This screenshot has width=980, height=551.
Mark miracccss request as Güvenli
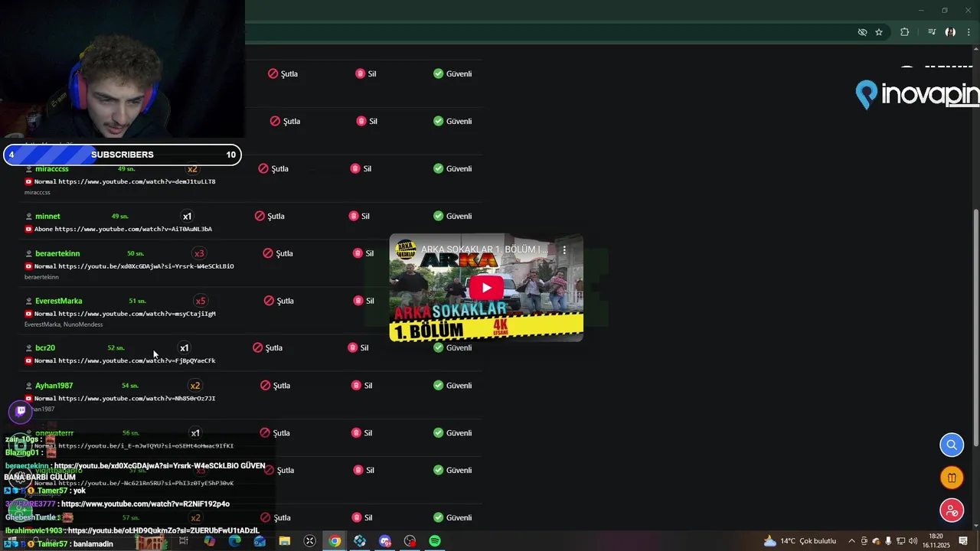pos(452,168)
